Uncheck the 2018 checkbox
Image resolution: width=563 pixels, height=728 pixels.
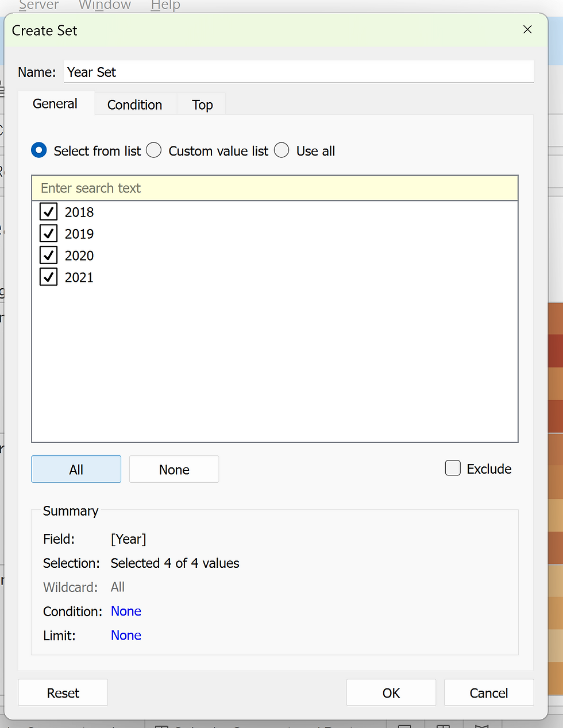[48, 211]
